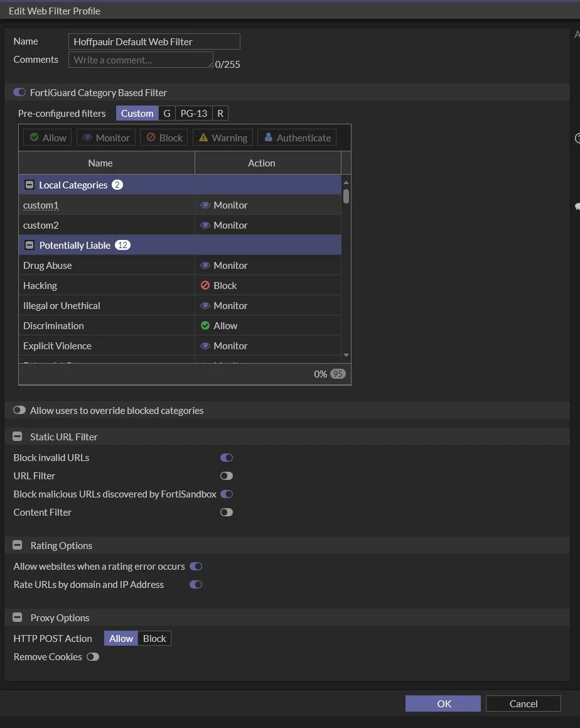The height and width of the screenshot is (728, 580).
Task: Click Monitor eye icon for Explicit Violence
Action: pyautogui.click(x=205, y=346)
